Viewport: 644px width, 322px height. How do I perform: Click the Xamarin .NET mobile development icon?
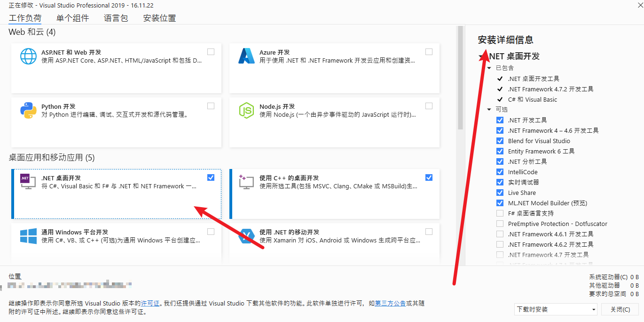246,236
